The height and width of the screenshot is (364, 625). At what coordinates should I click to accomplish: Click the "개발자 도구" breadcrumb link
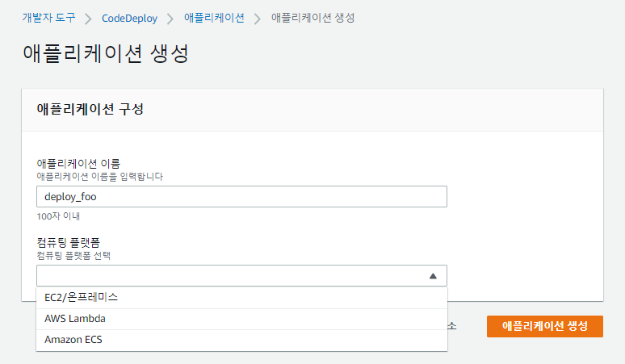tap(49, 17)
